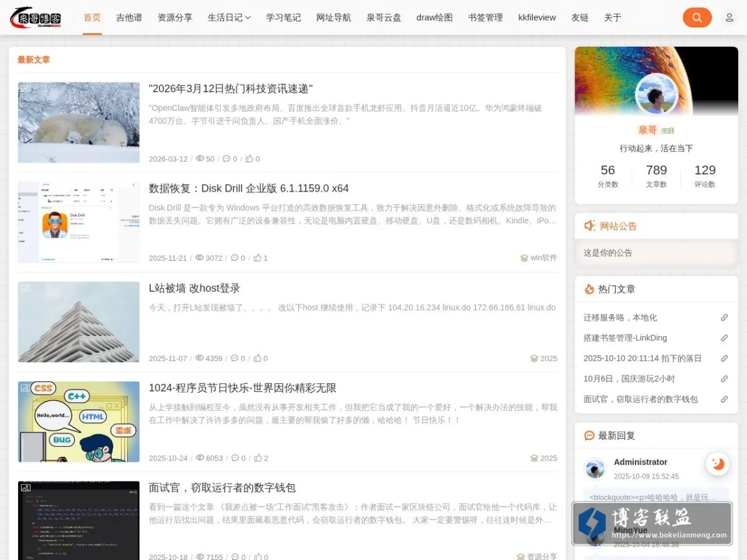Open the 友链 menu item
Viewport: 747px width, 560px height.
click(x=580, y=17)
